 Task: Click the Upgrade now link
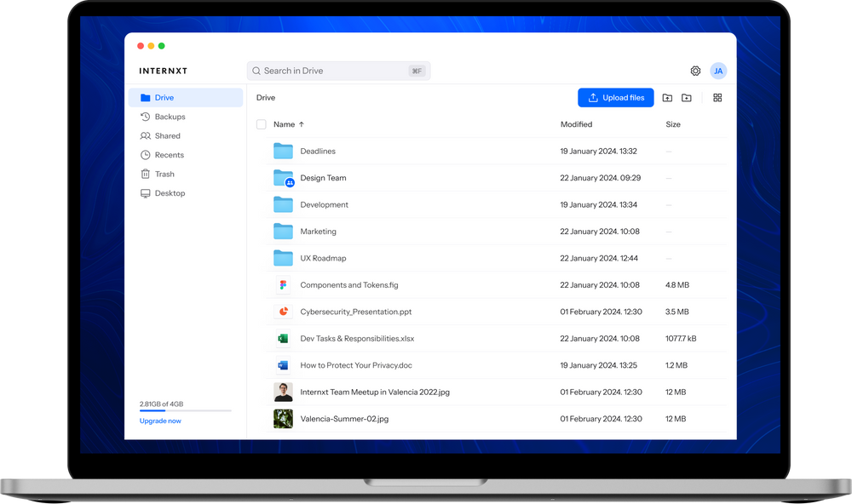click(x=159, y=421)
